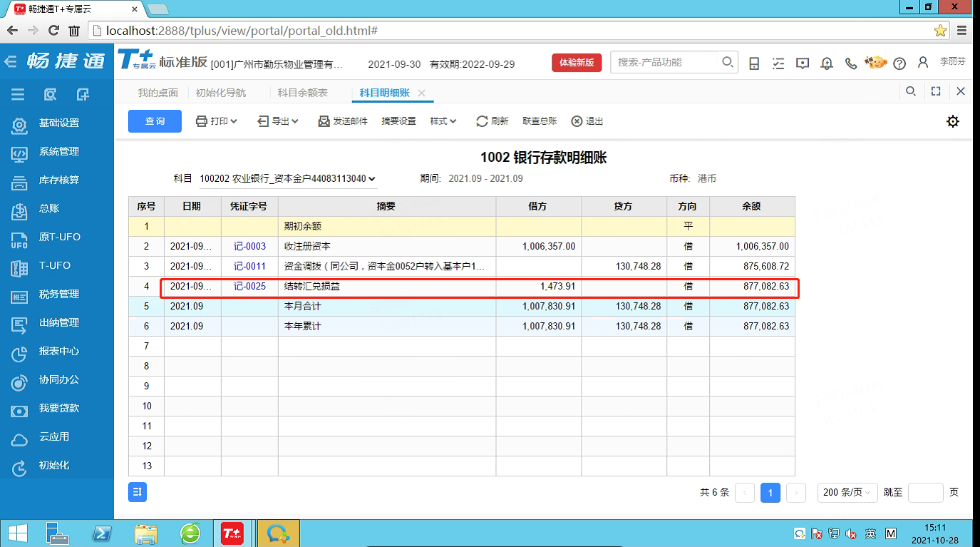Image resolution: width=980 pixels, height=547 pixels.
Task: Open the notification bell
Action: (x=827, y=63)
